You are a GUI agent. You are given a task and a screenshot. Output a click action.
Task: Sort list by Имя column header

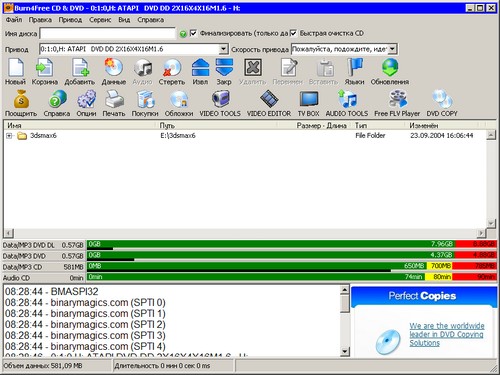[81, 125]
